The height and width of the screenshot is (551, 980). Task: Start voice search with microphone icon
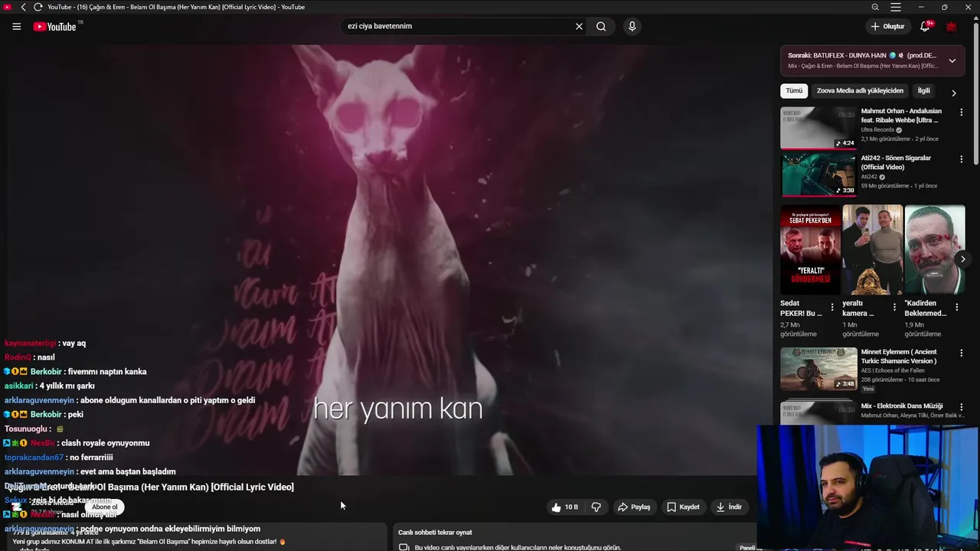(x=632, y=26)
